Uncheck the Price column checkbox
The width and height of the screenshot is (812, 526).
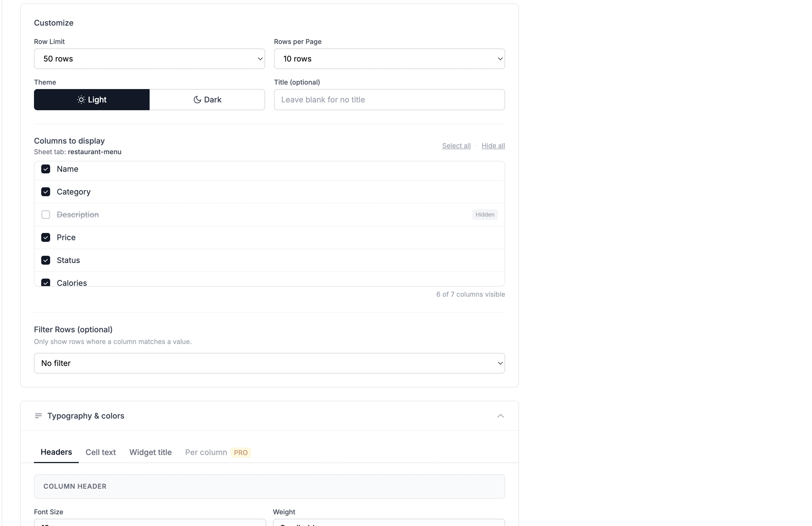(46, 238)
